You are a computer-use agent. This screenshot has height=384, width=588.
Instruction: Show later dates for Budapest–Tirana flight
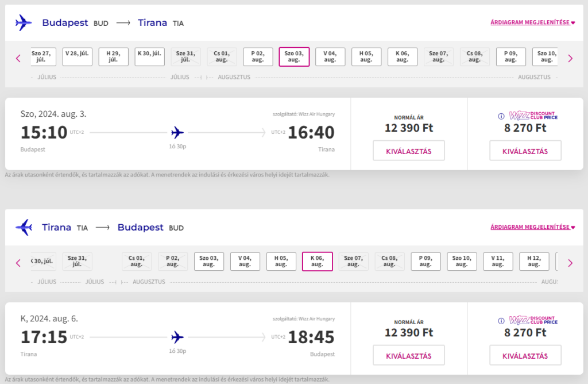(570, 58)
